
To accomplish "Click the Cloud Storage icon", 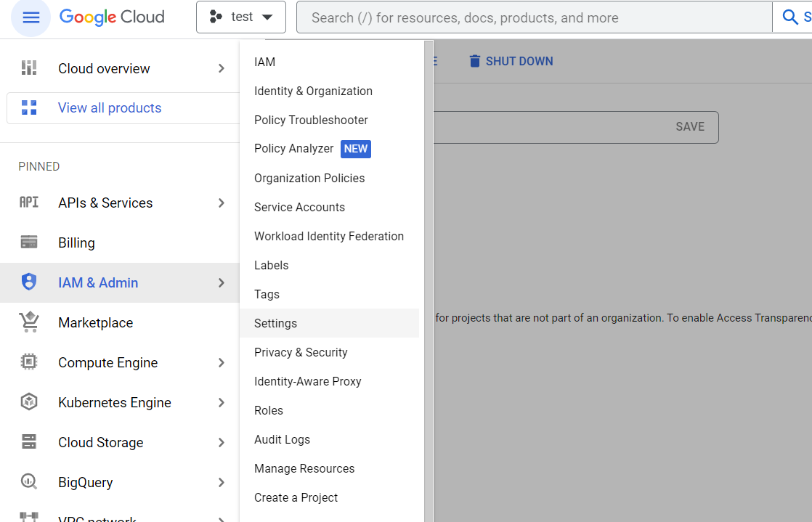I will pyautogui.click(x=29, y=441).
